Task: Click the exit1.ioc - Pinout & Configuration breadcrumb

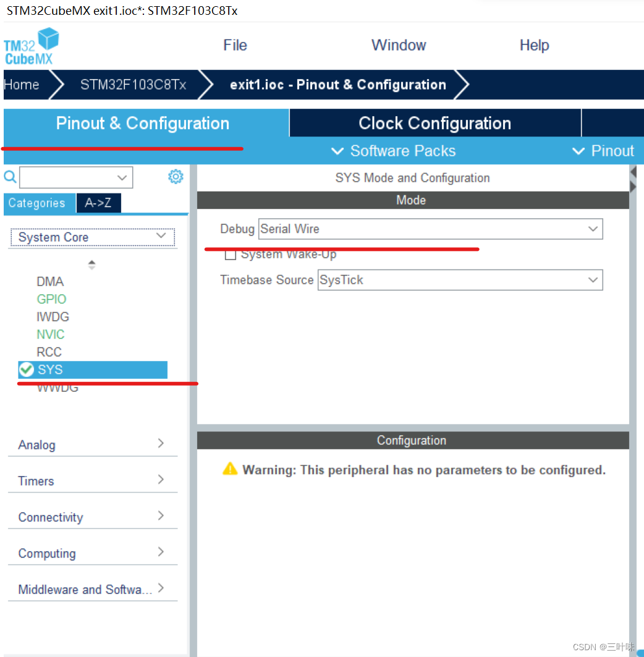Action: coord(337,85)
